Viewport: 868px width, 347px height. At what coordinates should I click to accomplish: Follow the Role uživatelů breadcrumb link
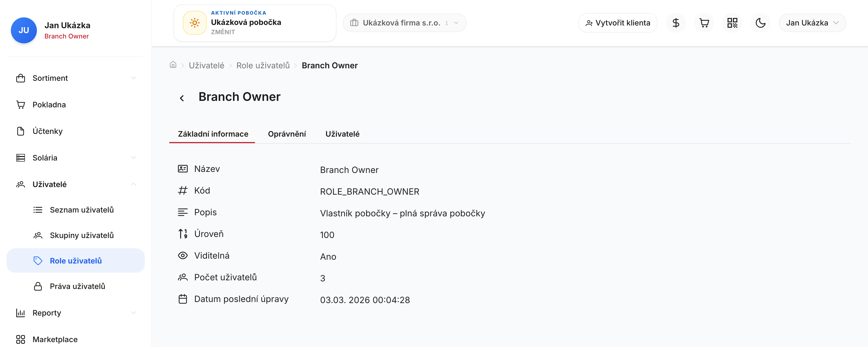(x=263, y=65)
